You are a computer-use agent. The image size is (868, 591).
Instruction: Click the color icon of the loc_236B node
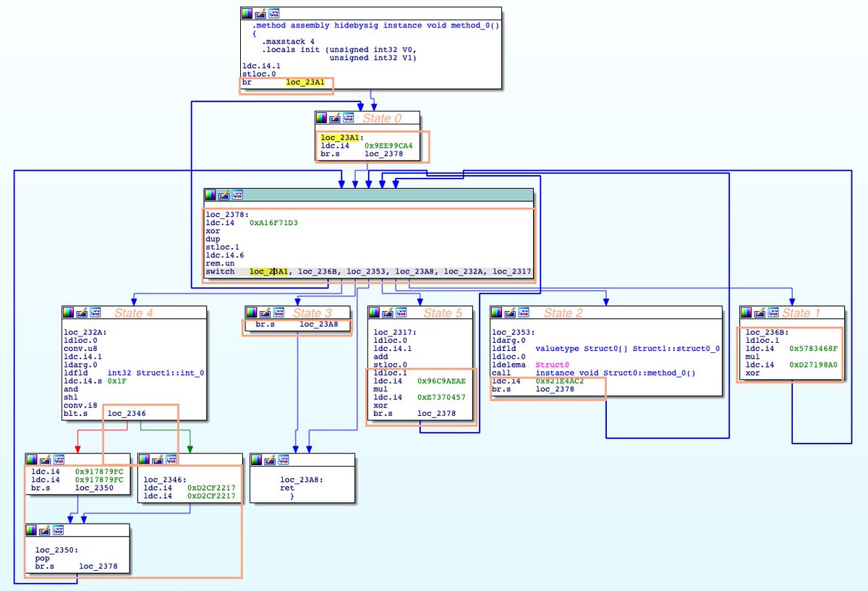[746, 312]
